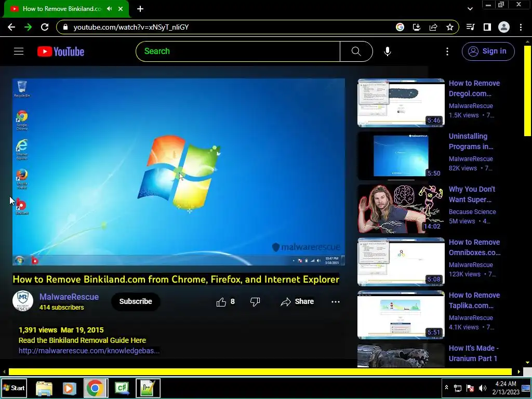
Task: Reload the YouTube page
Action: (45, 27)
